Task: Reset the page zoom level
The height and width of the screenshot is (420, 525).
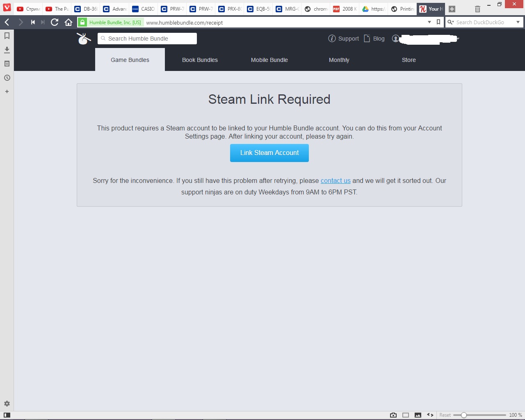Action: 445,415
